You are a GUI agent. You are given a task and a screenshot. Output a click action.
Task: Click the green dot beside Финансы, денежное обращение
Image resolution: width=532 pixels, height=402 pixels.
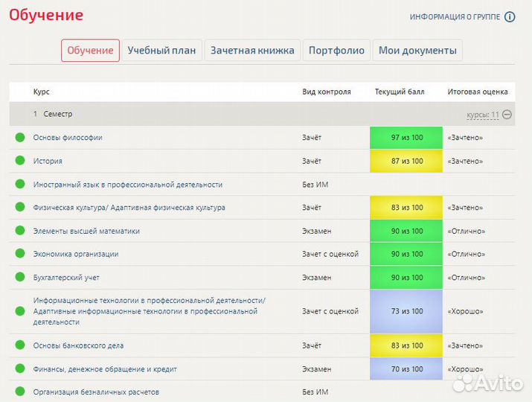[20, 368]
